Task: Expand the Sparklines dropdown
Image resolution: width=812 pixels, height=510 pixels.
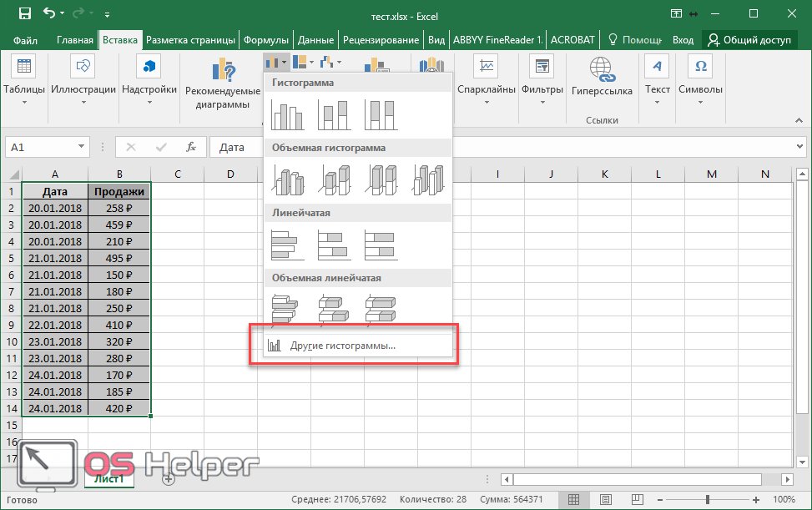Action: pyautogui.click(x=487, y=103)
